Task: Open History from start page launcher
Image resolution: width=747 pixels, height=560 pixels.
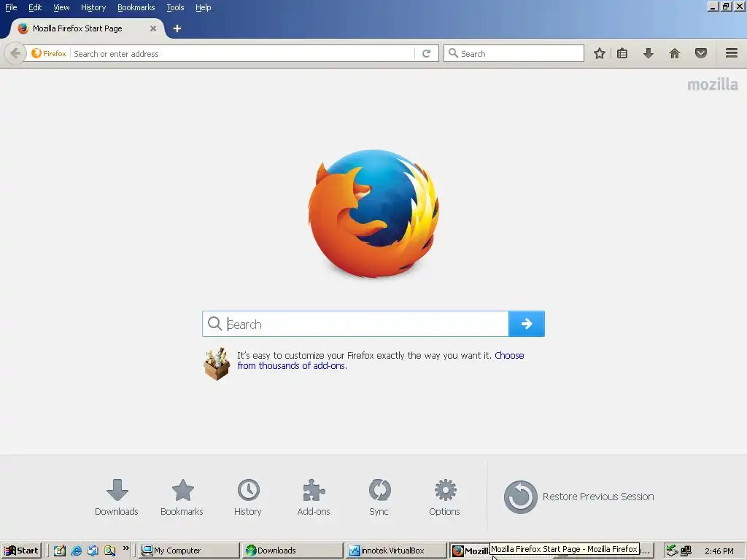Action: [x=248, y=497]
